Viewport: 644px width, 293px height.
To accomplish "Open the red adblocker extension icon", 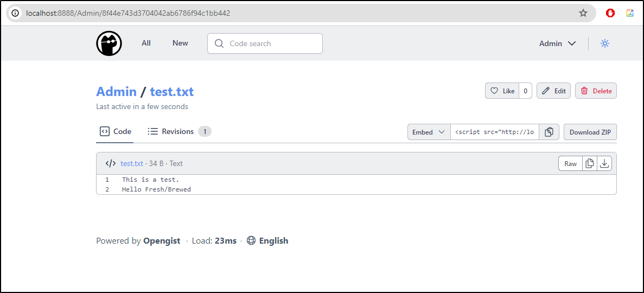I will 610,13.
